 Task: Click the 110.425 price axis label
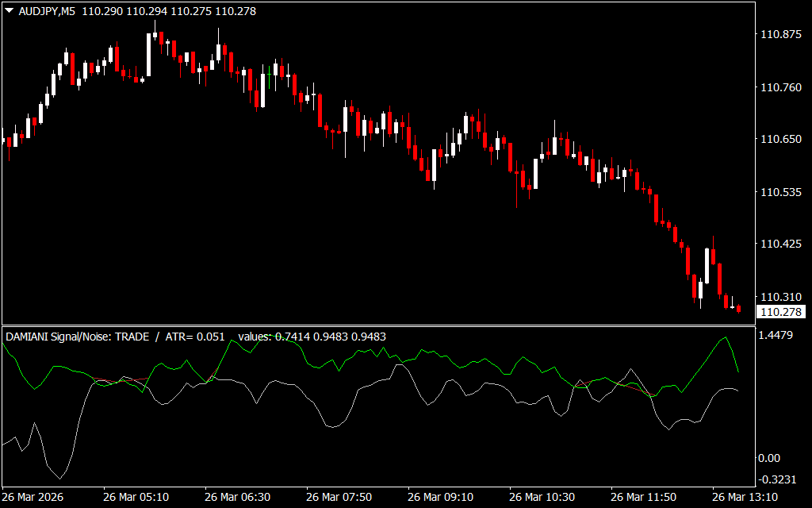tap(780, 244)
